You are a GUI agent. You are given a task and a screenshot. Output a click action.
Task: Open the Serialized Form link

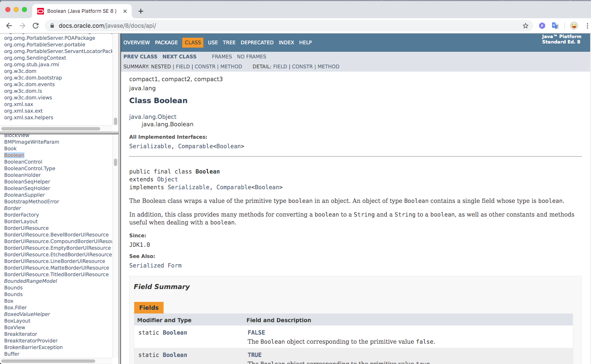click(155, 265)
